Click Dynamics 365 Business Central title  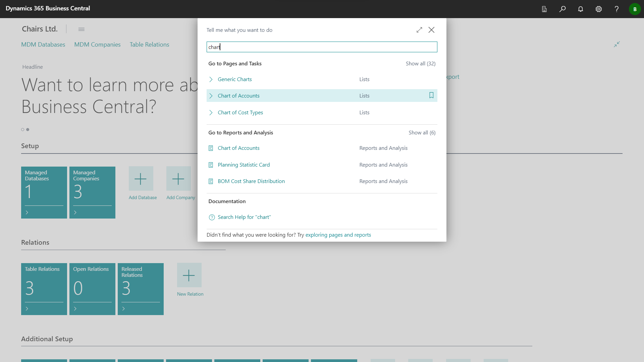click(x=48, y=8)
